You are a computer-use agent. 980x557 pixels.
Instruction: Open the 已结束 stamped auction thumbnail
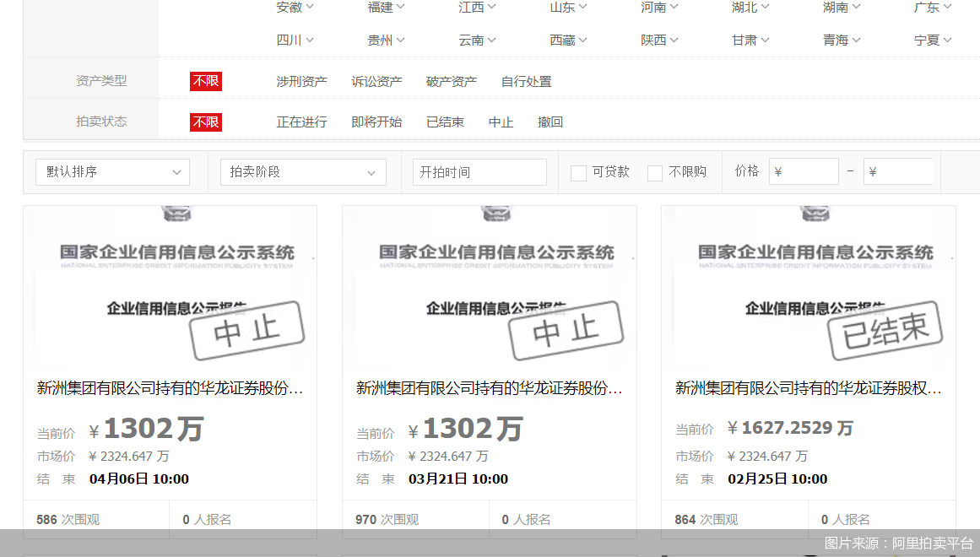[808, 287]
